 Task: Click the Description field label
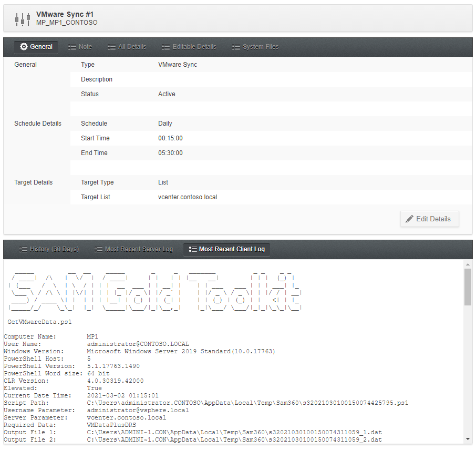tap(97, 79)
